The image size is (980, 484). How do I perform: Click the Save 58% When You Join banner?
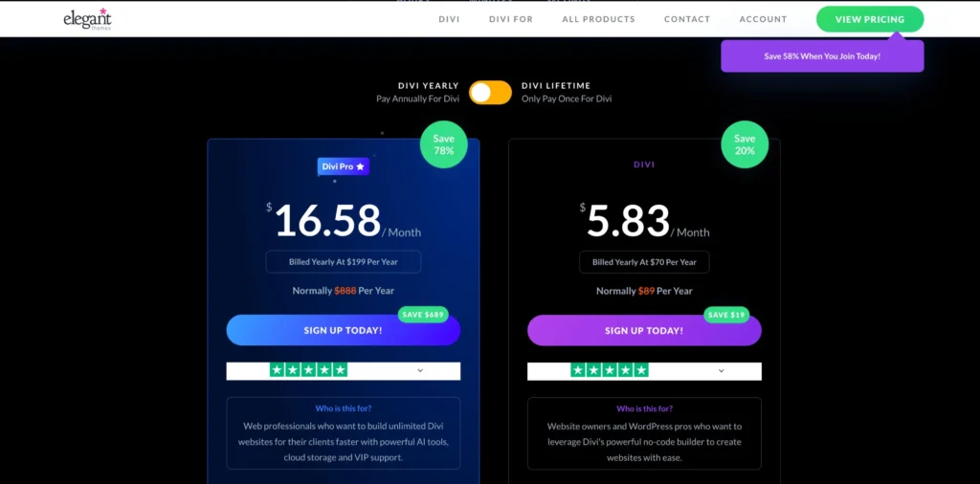(x=822, y=56)
